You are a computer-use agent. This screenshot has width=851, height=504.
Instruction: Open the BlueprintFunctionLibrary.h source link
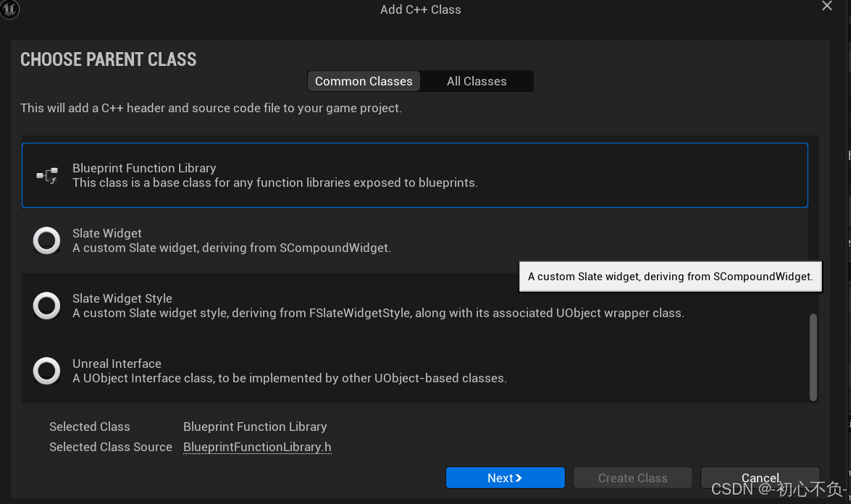tap(257, 447)
